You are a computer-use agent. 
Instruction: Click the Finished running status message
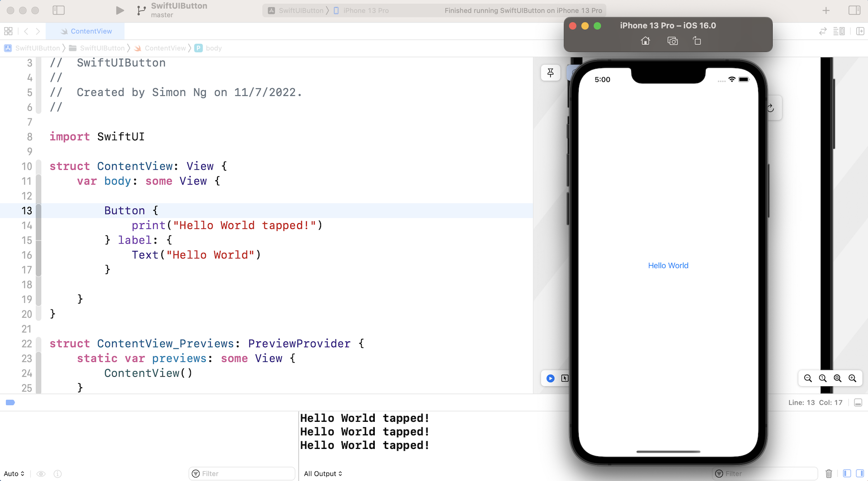pyautogui.click(x=523, y=10)
